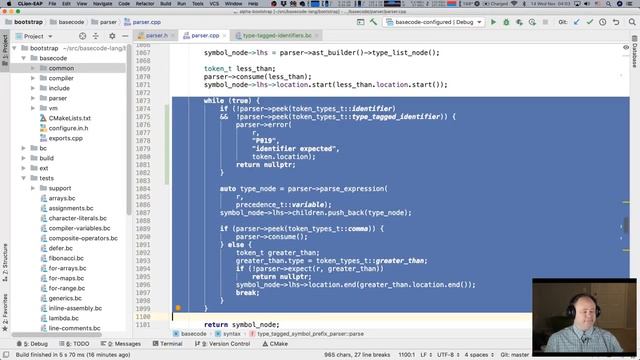Hide the Project tool window (minus icon)
640x360 pixels.
pos(125,36)
